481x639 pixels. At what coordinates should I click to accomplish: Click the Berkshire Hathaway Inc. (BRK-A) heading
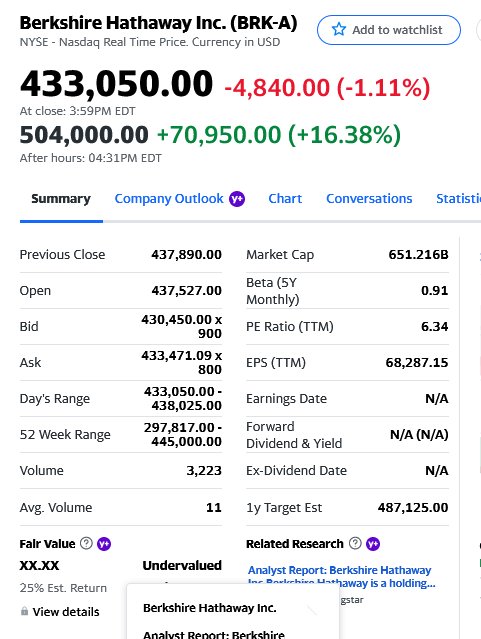pos(158,23)
